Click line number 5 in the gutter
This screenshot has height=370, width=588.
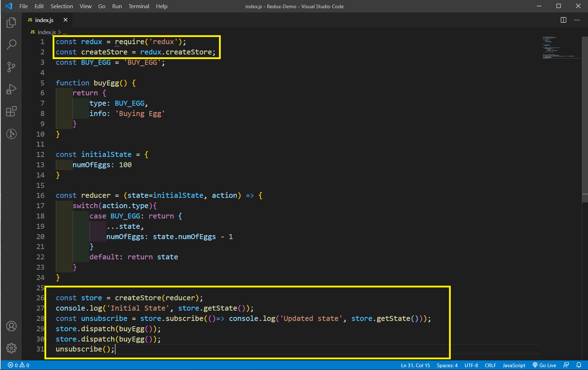coord(42,83)
